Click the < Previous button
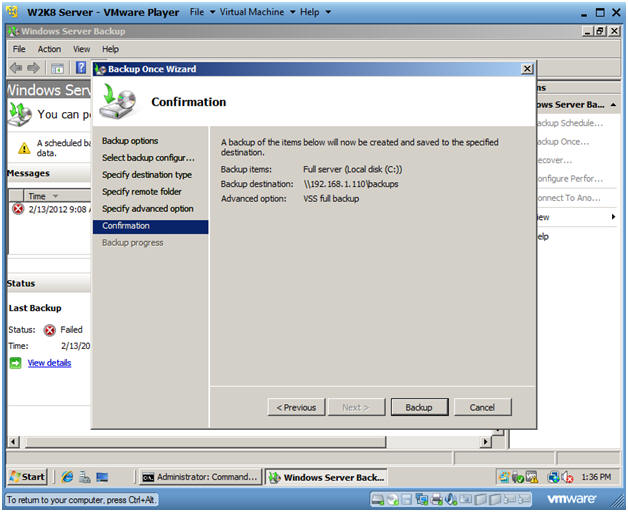The image size is (628, 512). [x=296, y=407]
